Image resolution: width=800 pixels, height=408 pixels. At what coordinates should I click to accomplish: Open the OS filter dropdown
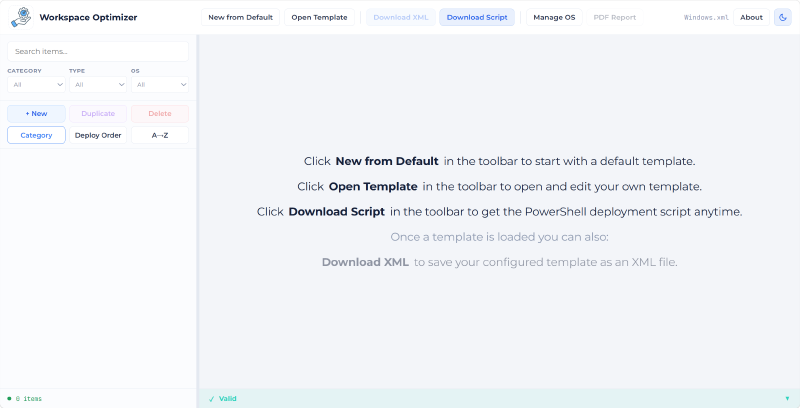[160, 85]
